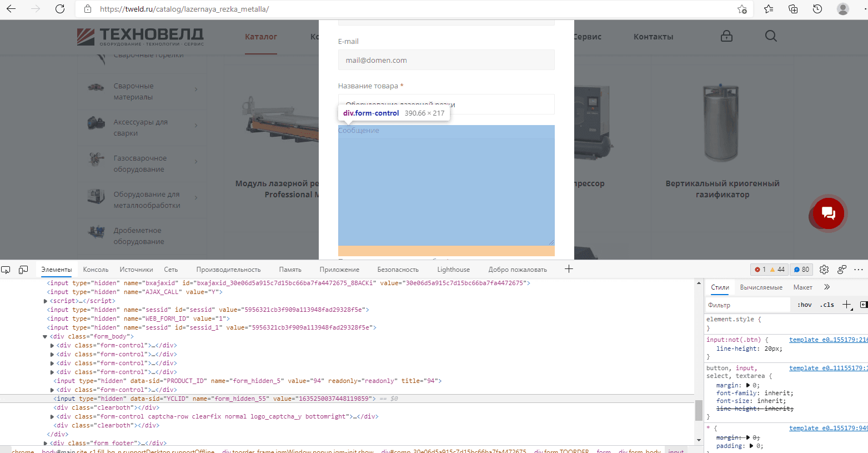Go back to the previous page
This screenshot has height=453, width=868.
click(11, 9)
